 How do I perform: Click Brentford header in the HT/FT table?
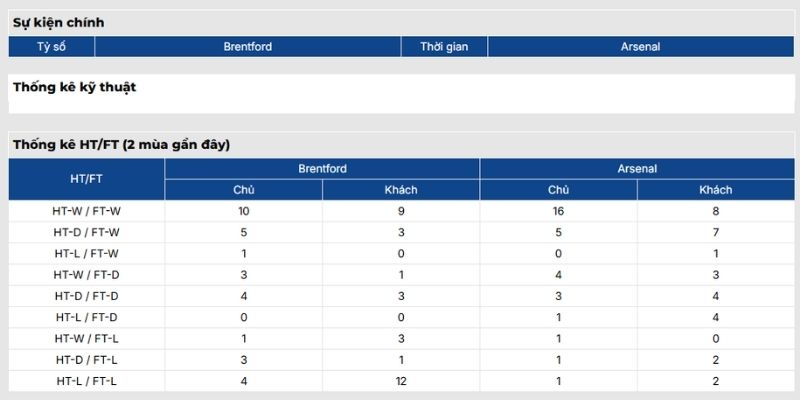coord(322,169)
